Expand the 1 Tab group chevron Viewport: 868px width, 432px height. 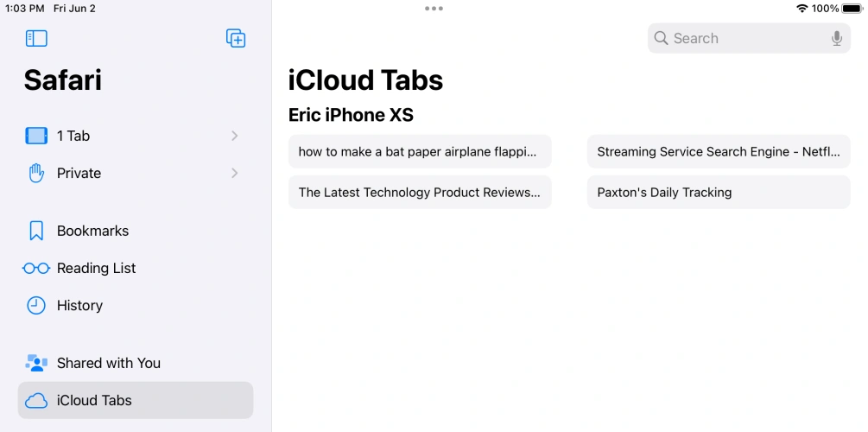235,136
